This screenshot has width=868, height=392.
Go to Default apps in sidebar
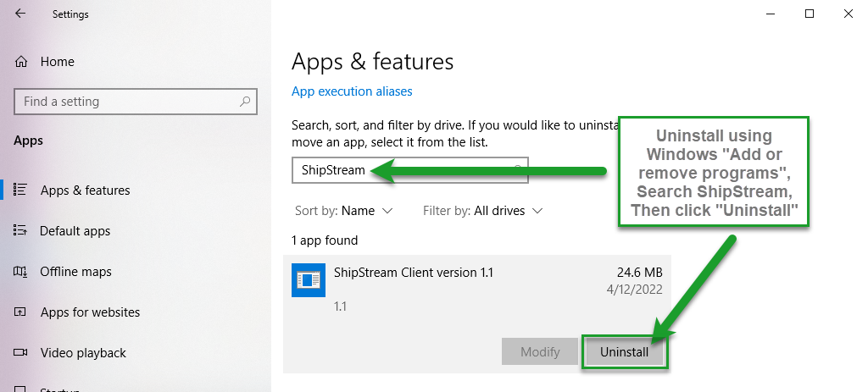click(75, 231)
